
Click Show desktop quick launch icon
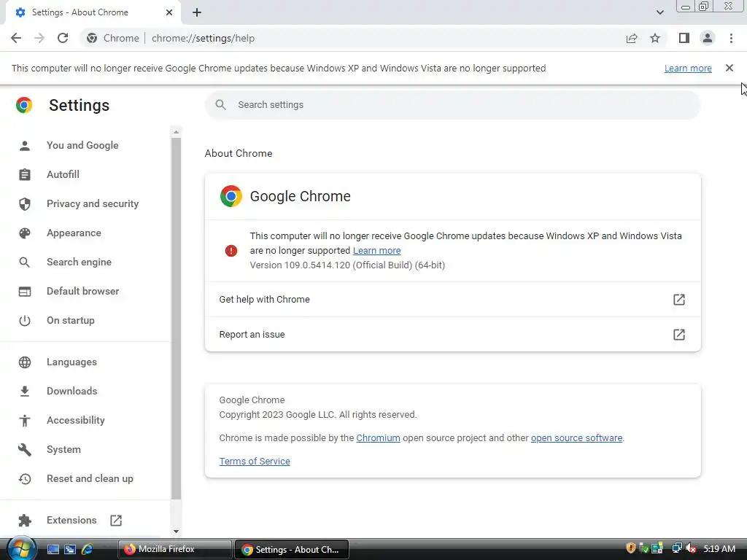click(x=53, y=549)
